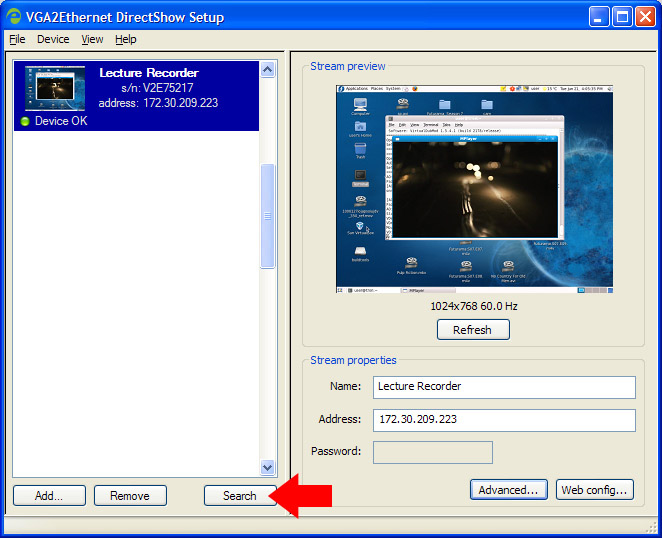Click the stream Address input field
The width and height of the screenshot is (662, 538).
504,420
